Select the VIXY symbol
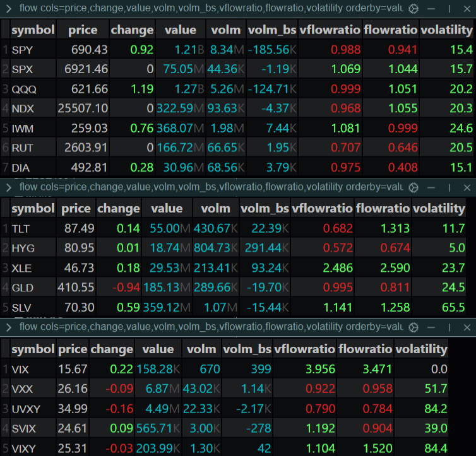This screenshot has width=476, height=456. 23,448
